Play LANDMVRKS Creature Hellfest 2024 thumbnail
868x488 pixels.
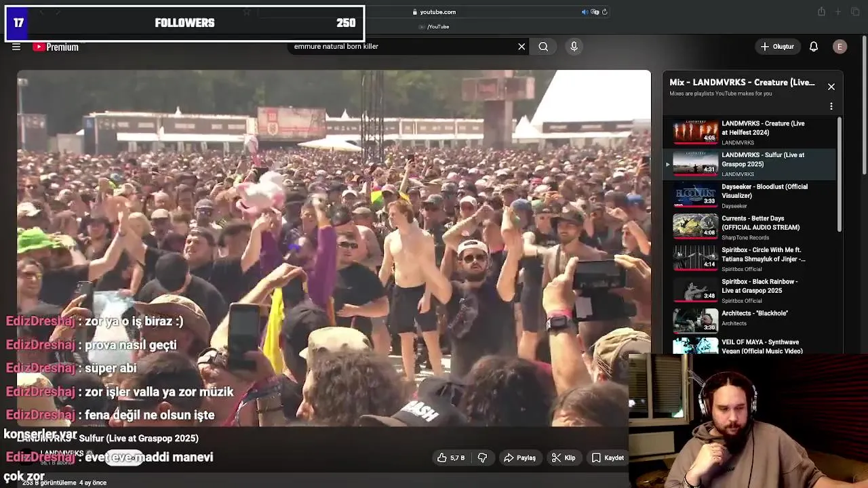point(695,132)
